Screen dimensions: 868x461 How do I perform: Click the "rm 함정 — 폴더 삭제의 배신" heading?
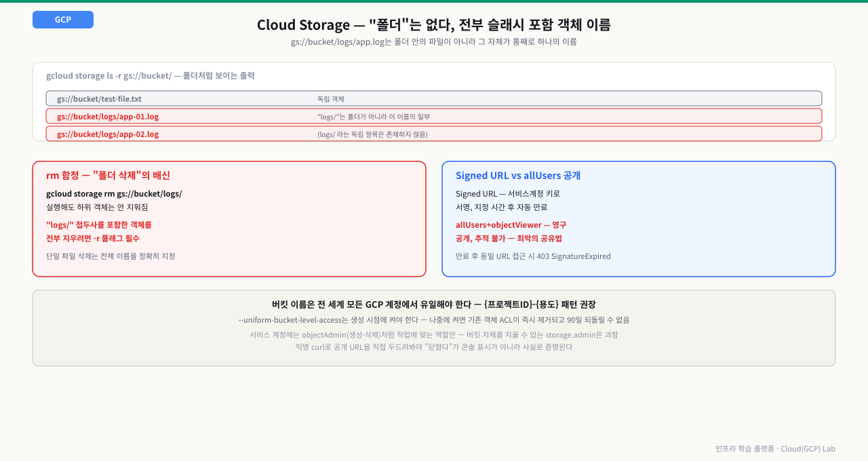pos(108,176)
